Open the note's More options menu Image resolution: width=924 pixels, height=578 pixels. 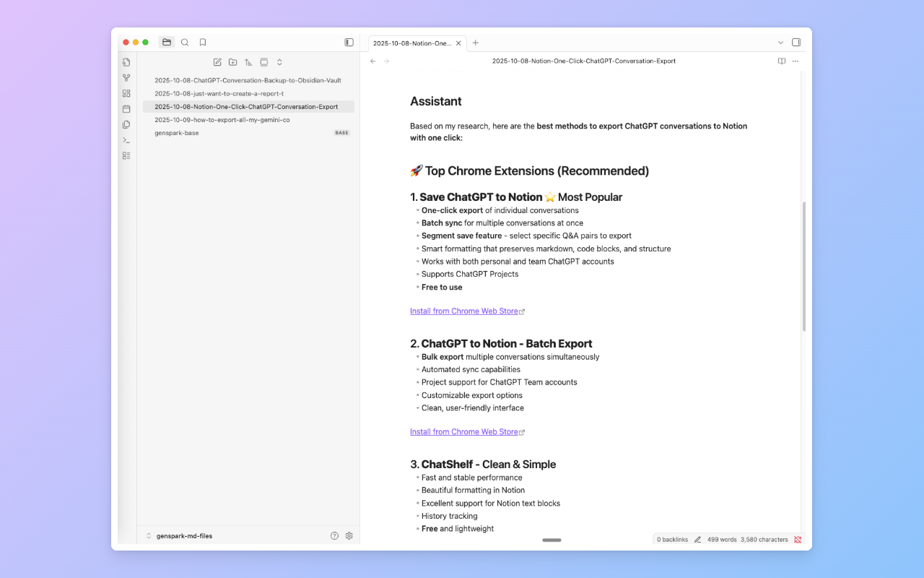[x=796, y=61]
